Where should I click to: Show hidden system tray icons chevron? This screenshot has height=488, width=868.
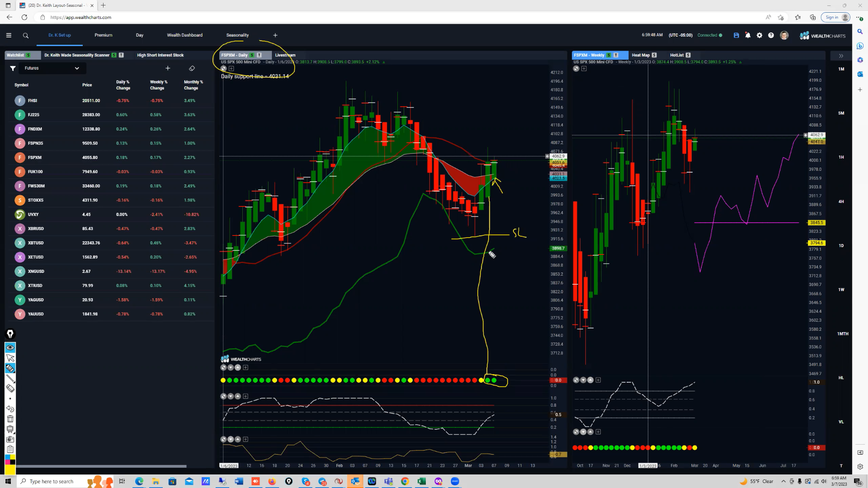783,481
